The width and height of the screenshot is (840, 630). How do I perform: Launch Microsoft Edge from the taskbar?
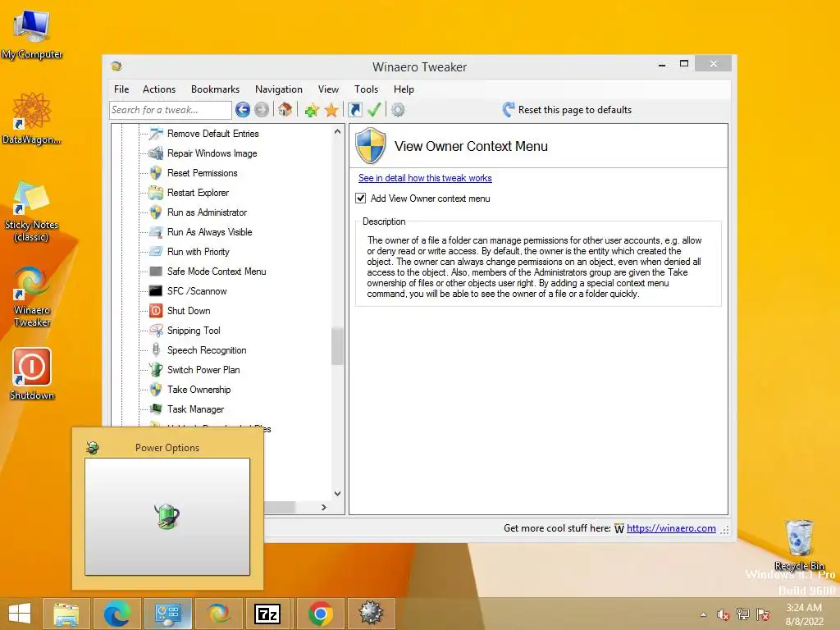(116, 614)
